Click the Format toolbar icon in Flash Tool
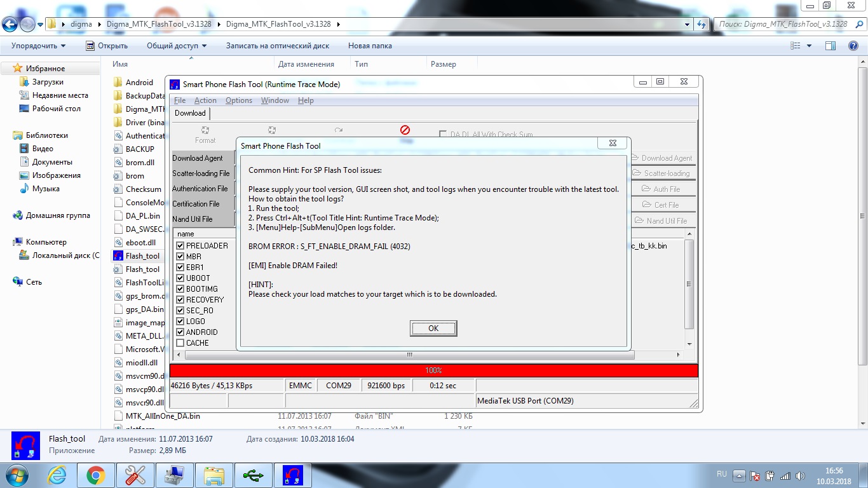The height and width of the screenshot is (488, 868). coord(205,130)
